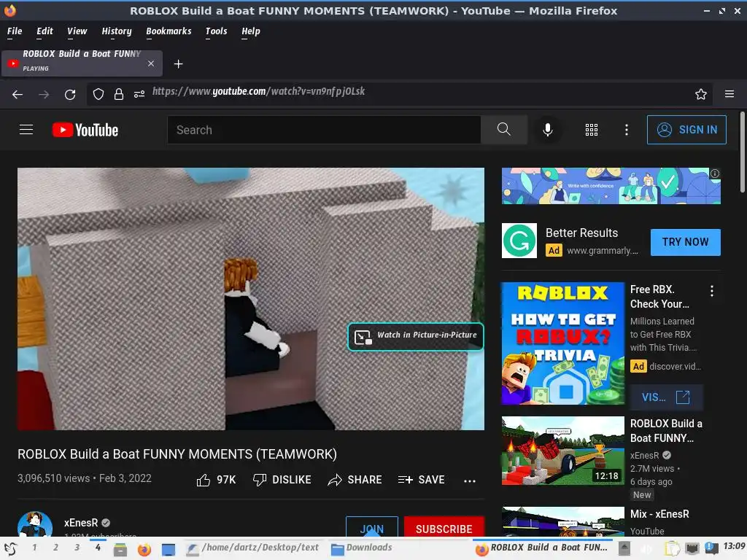The width and height of the screenshot is (747, 560).
Task: Open Firefox application hamburger menu
Action: point(729,94)
